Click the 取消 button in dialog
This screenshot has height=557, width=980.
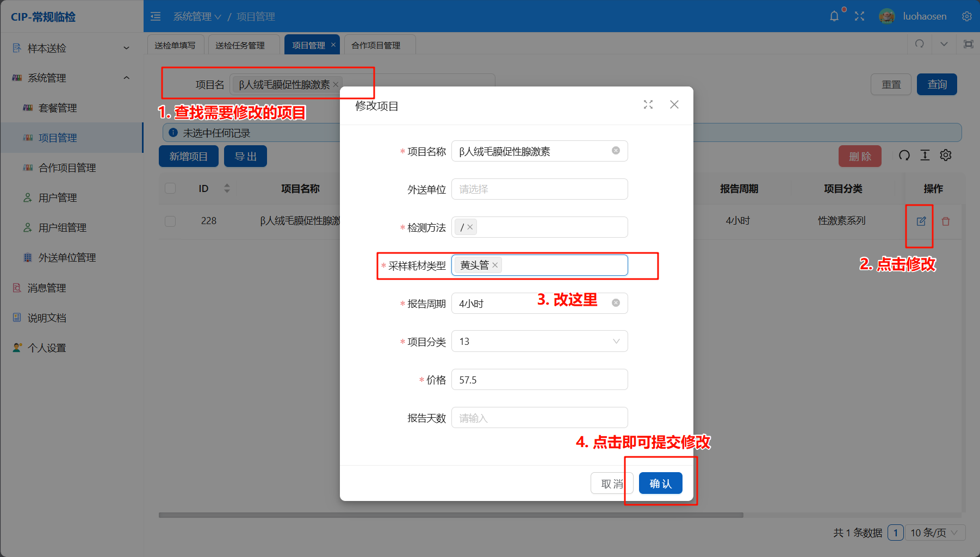611,484
